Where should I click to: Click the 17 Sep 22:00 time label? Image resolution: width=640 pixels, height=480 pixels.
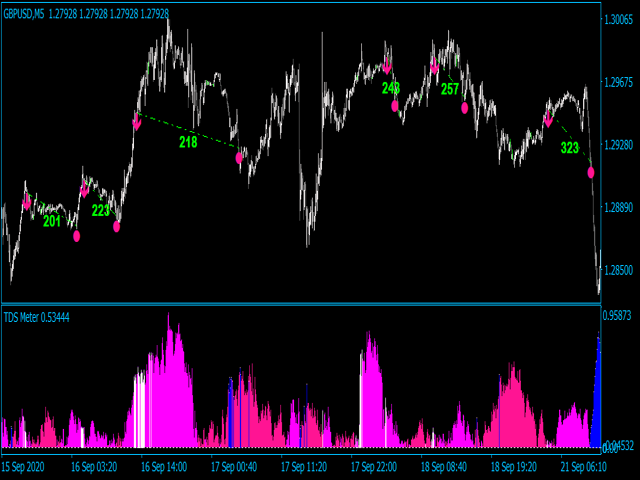pos(374,467)
